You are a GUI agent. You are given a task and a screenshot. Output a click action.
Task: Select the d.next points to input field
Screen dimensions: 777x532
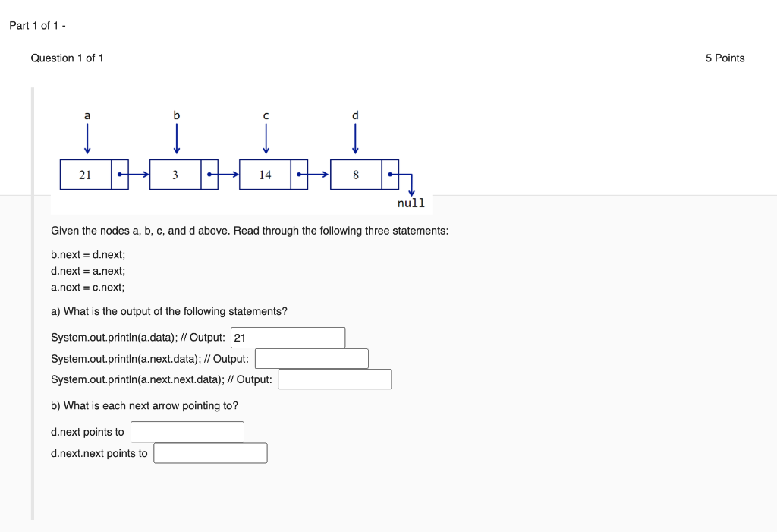[187, 431]
